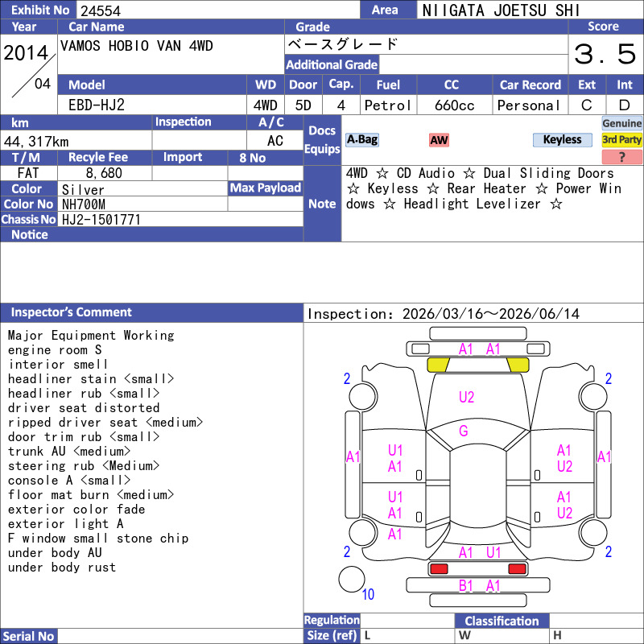Click the exterior grade C

(x=587, y=105)
